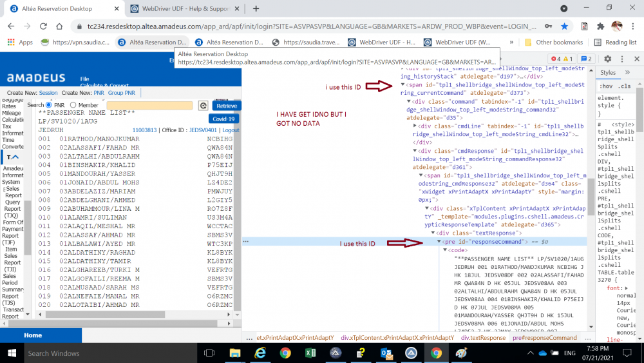Open WebDriver UDF - H bookmark
The height and width of the screenshot is (363, 644).
[381, 42]
